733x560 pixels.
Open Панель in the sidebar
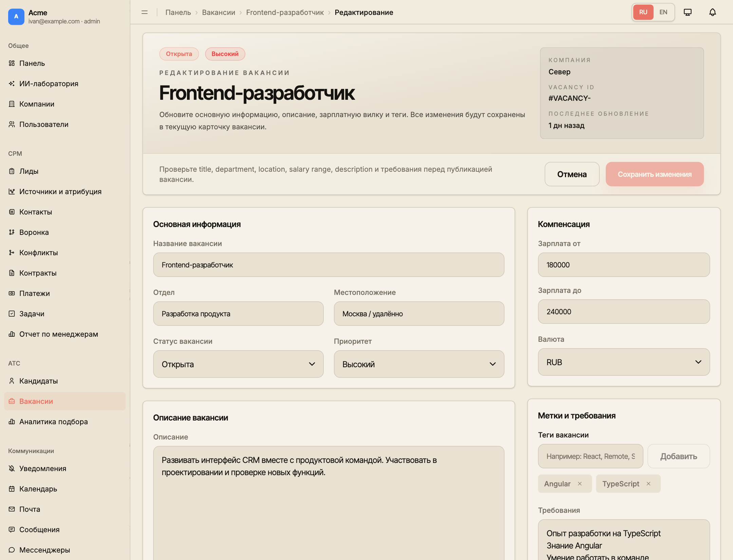[64, 63]
